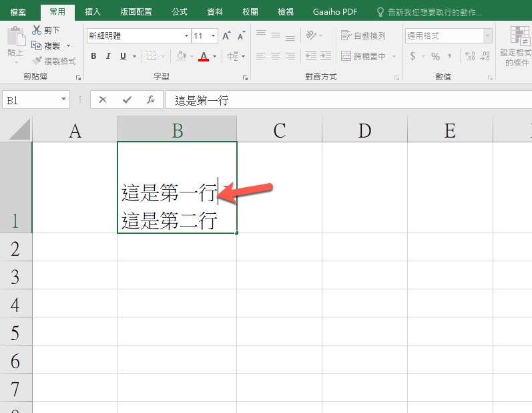Screen dimensions: 532x413
Task: Select the row 3 header
Action: (15, 277)
